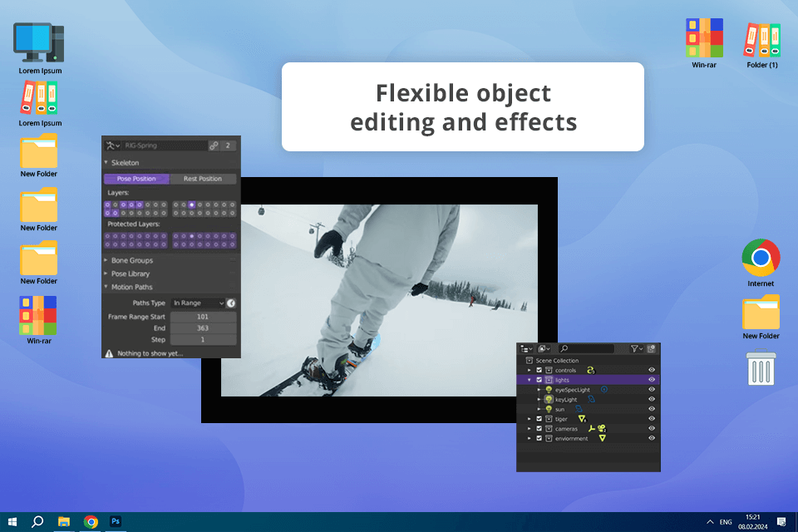Image resolution: width=798 pixels, height=532 pixels.
Task: Click the warning icon beside Nothing to show
Action: 109,353
